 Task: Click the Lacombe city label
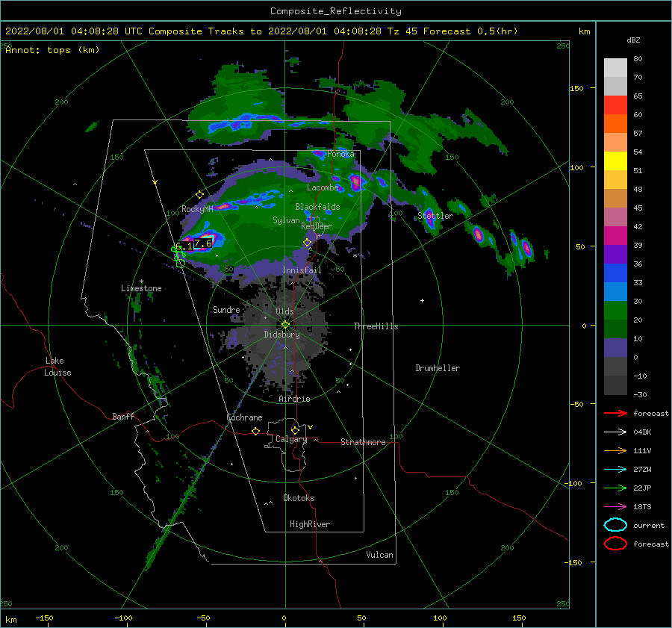(323, 187)
